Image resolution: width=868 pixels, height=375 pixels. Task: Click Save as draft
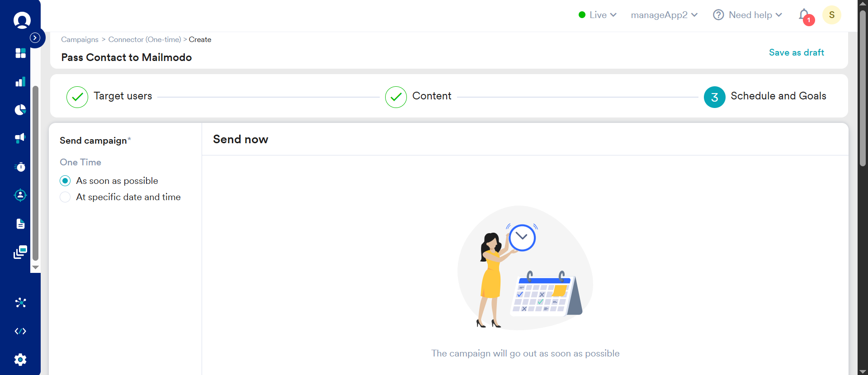(796, 52)
